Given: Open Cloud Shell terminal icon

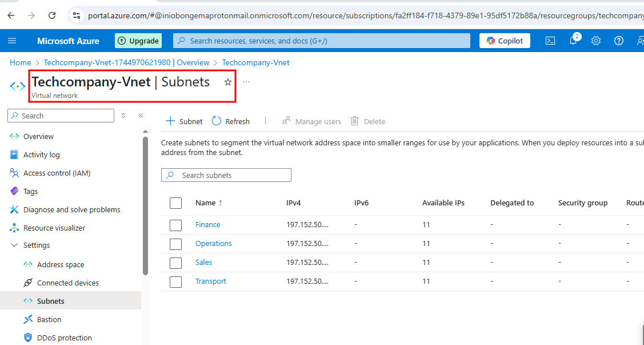Looking at the screenshot, I should (550, 41).
